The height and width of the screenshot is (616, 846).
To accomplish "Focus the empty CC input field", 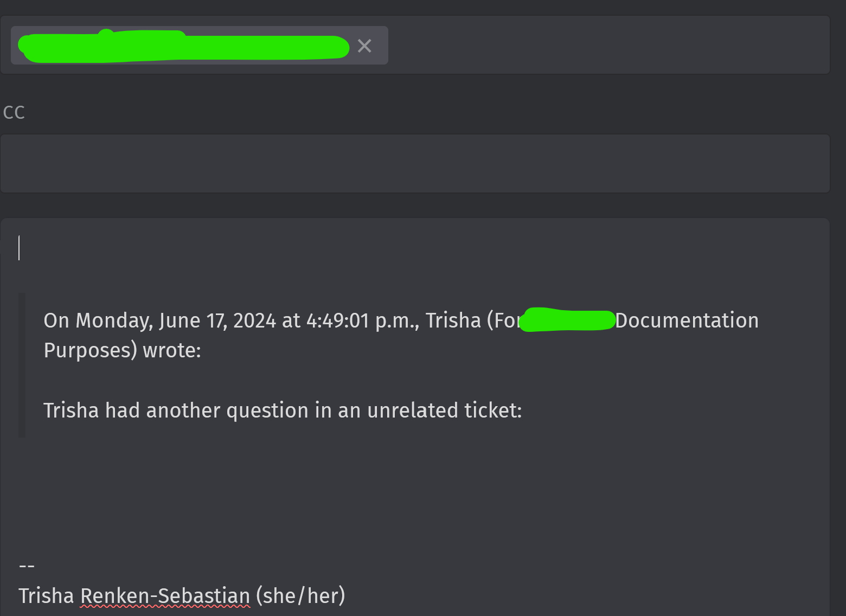I will 414,164.
